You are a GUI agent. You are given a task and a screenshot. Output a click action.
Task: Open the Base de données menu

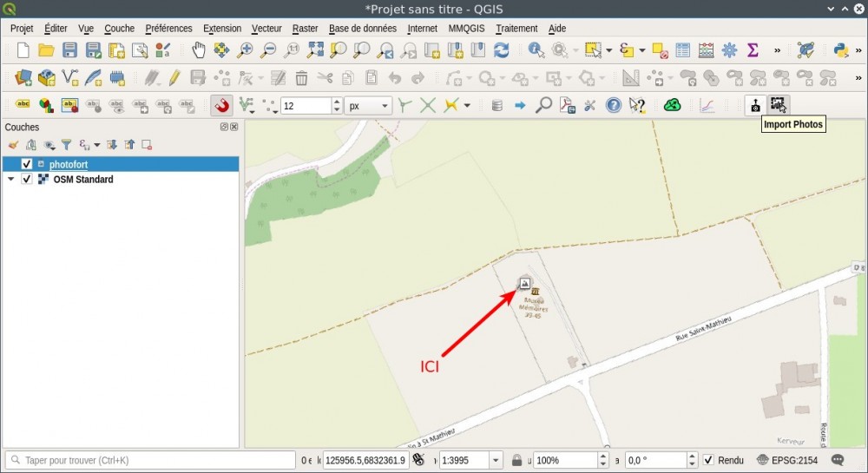[x=363, y=29]
